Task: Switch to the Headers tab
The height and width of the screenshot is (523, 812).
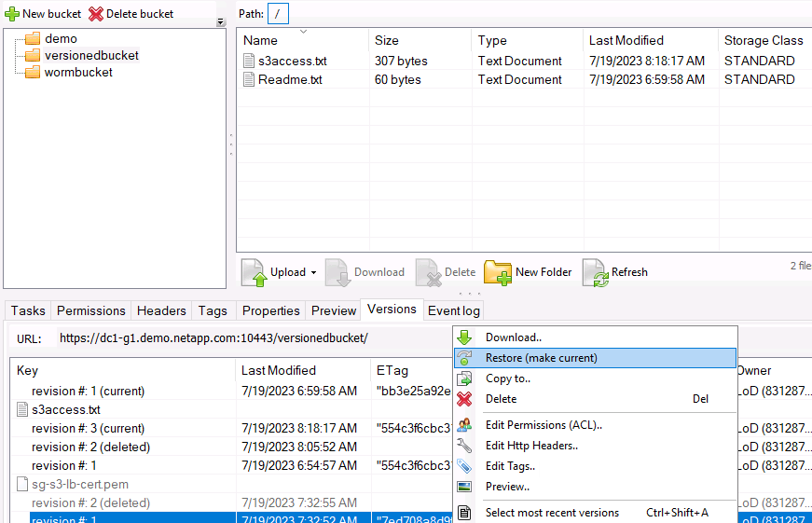Action: (161, 310)
